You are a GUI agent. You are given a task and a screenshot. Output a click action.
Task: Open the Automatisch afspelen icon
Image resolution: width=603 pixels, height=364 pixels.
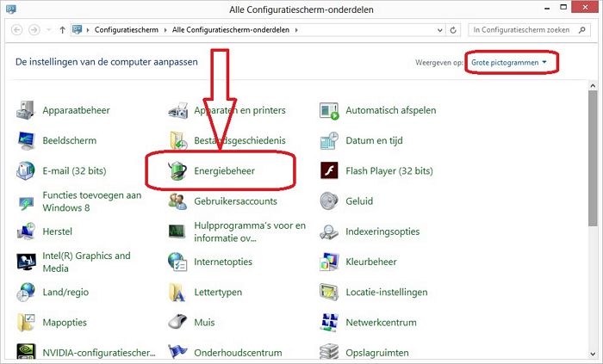tap(329, 111)
